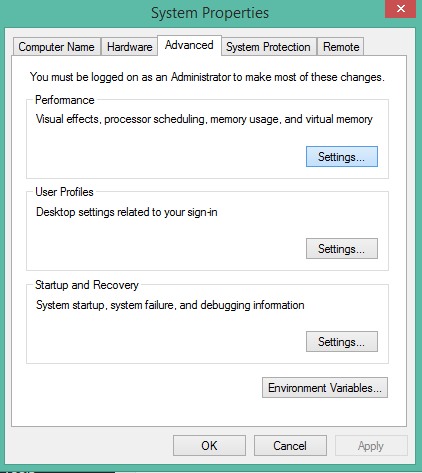Switch to the Remote tab

pyautogui.click(x=341, y=47)
